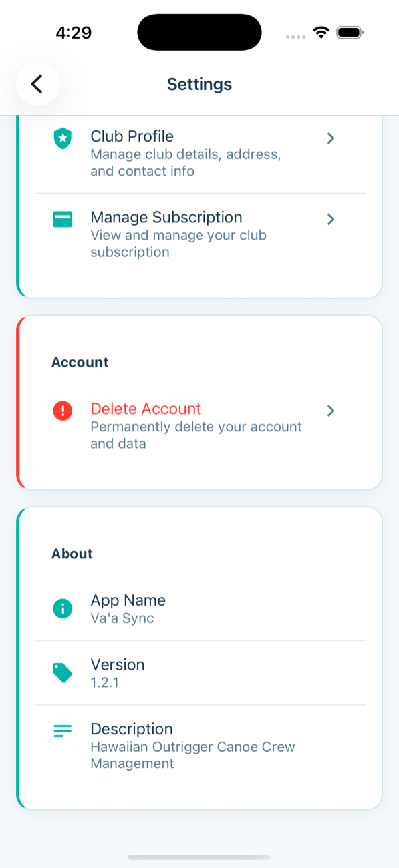This screenshot has width=399, height=868.
Task: Expand Manage Subscription with its chevron
Action: pos(331,219)
